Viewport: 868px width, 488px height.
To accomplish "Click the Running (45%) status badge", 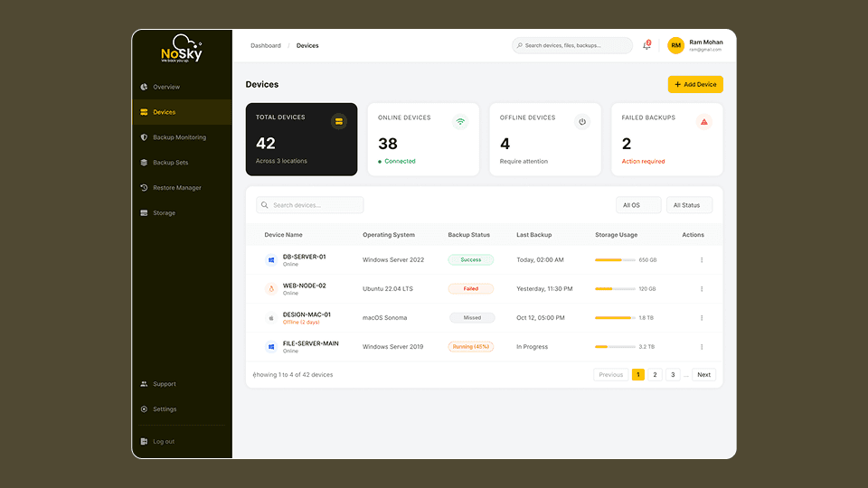I will coord(470,347).
